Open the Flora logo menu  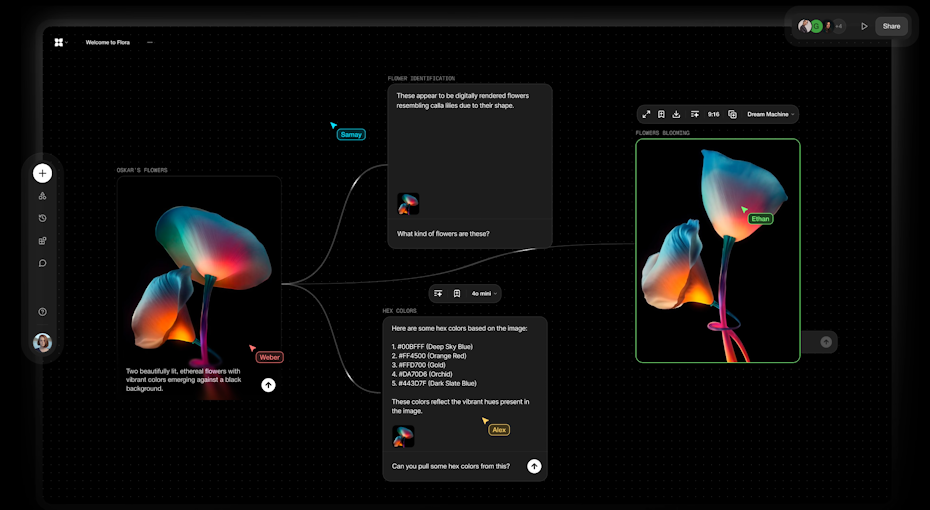pyautogui.click(x=59, y=42)
